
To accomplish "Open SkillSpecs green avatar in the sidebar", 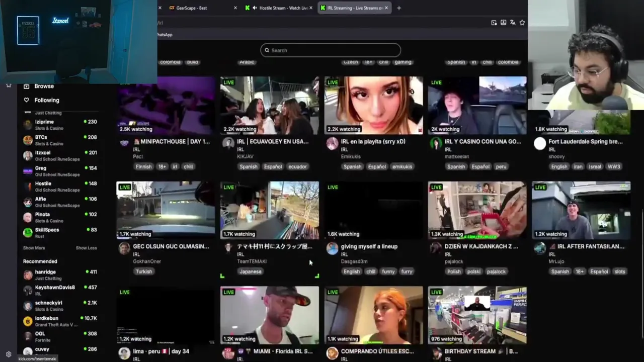I will [28, 233].
